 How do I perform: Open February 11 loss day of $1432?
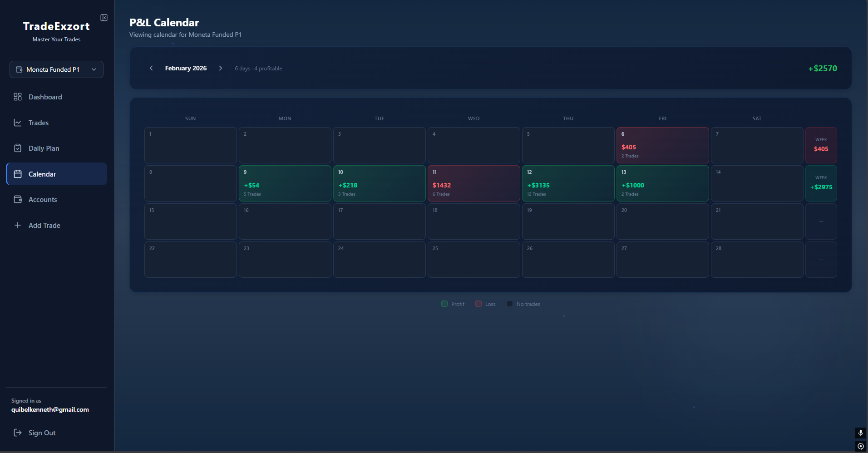(473, 183)
